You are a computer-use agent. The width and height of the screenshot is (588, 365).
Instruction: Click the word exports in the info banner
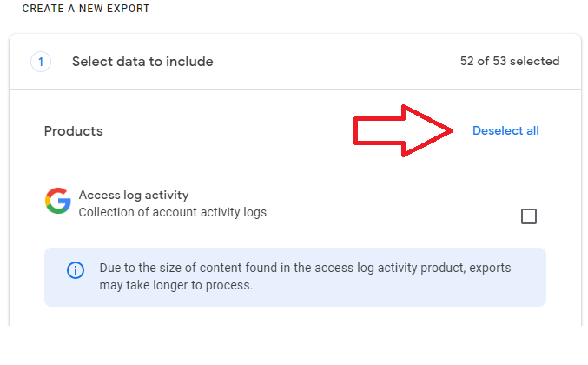(490, 269)
